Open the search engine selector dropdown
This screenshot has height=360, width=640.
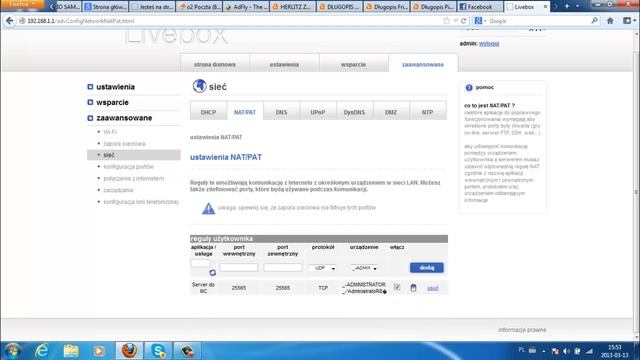click(x=480, y=21)
